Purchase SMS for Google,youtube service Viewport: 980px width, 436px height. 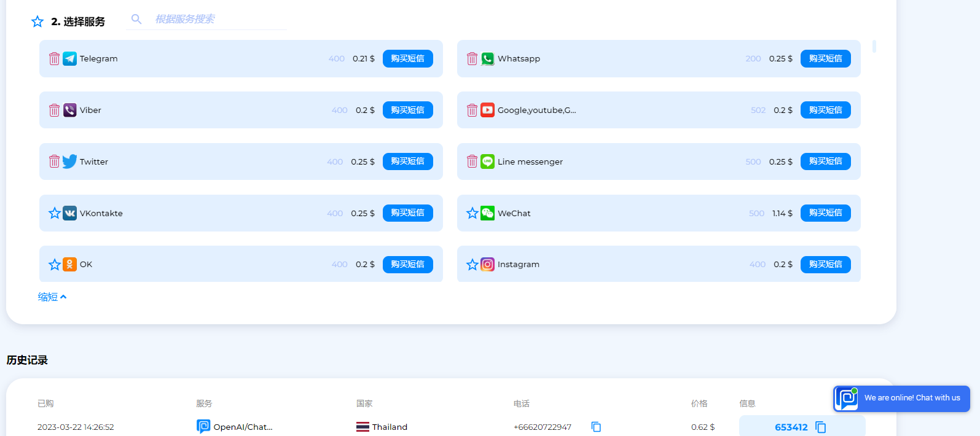point(826,110)
